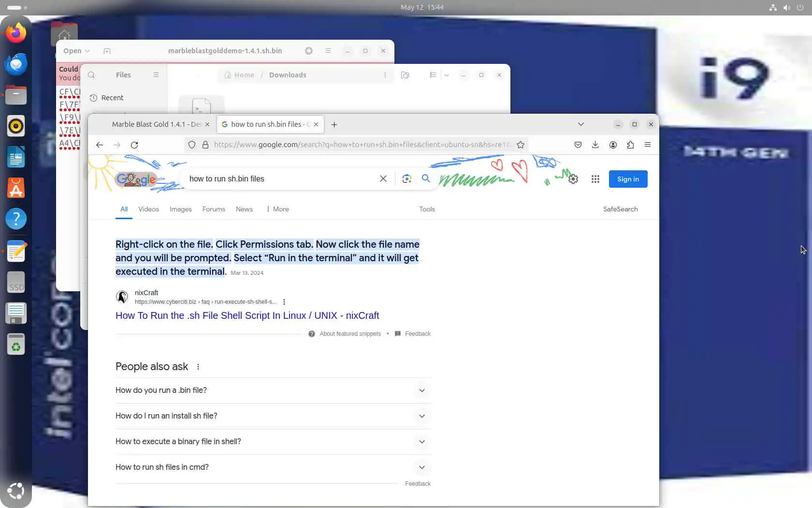
Task: Click the Google search text field
Action: [280, 179]
